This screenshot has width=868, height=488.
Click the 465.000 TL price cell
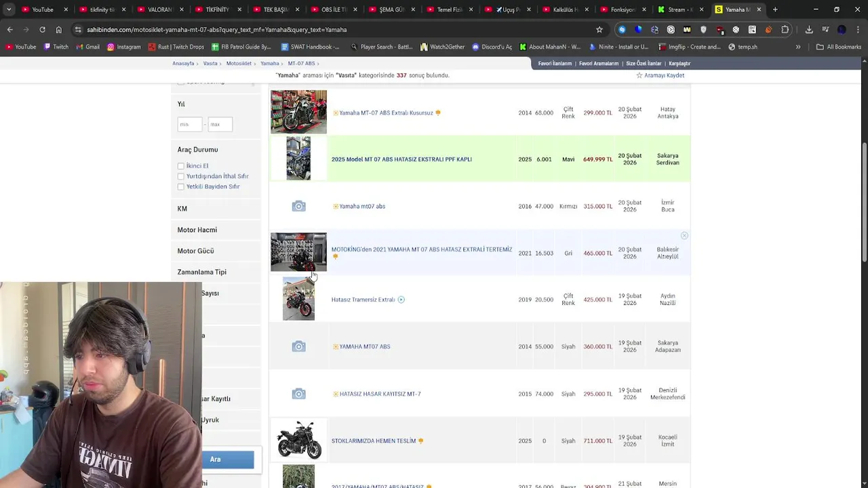(x=597, y=253)
